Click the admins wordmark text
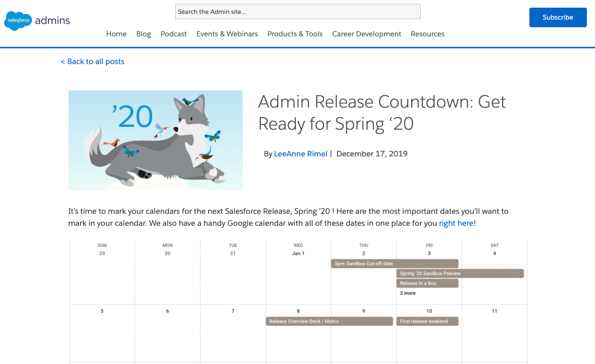The width and height of the screenshot is (595, 364). (x=53, y=20)
